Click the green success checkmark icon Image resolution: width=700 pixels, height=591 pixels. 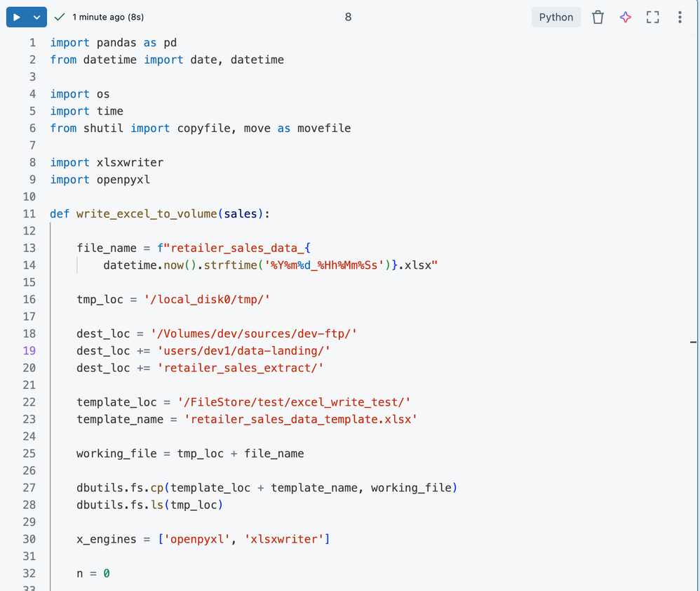[60, 17]
